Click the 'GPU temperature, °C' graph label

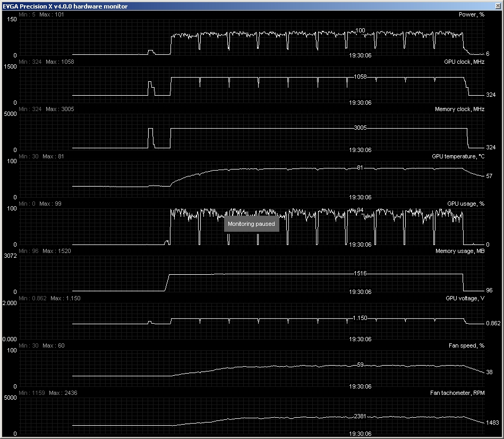[458, 156]
